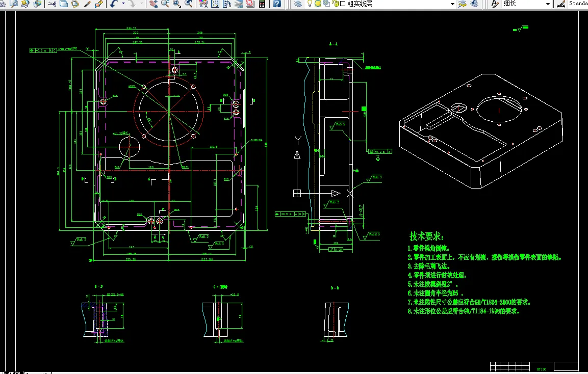
Task: Click the title block table at bottom right
Action: click(x=534, y=366)
